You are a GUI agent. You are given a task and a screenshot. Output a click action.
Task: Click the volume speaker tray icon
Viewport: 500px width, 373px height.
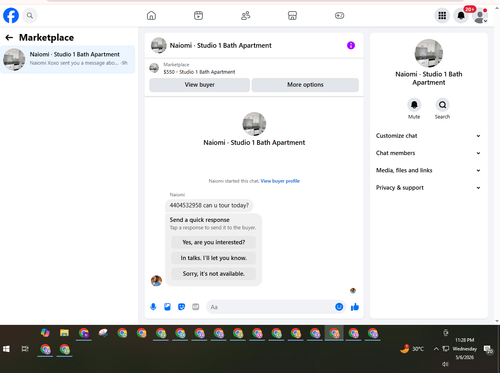(445, 364)
